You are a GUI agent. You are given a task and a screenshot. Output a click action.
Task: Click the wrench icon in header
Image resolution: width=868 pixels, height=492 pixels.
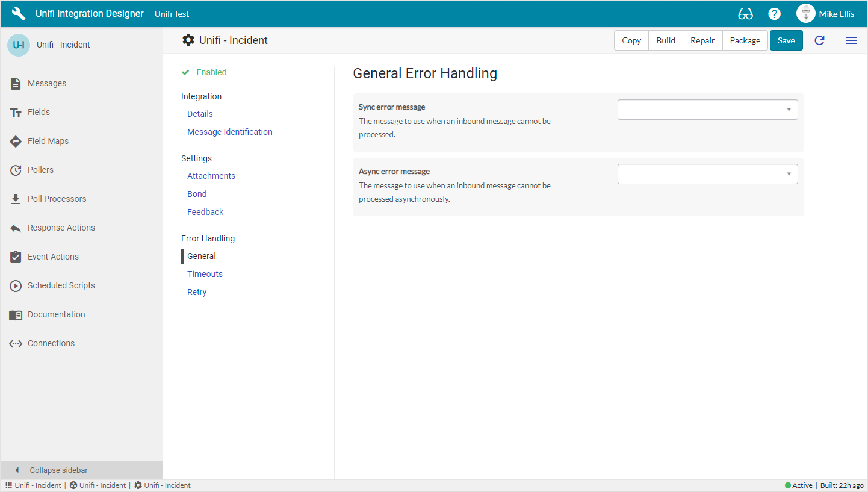(19, 14)
